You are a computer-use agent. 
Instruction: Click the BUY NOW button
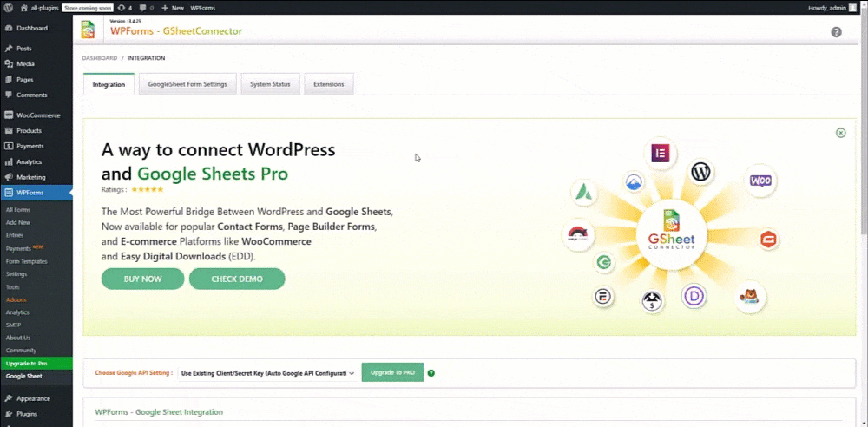(143, 279)
